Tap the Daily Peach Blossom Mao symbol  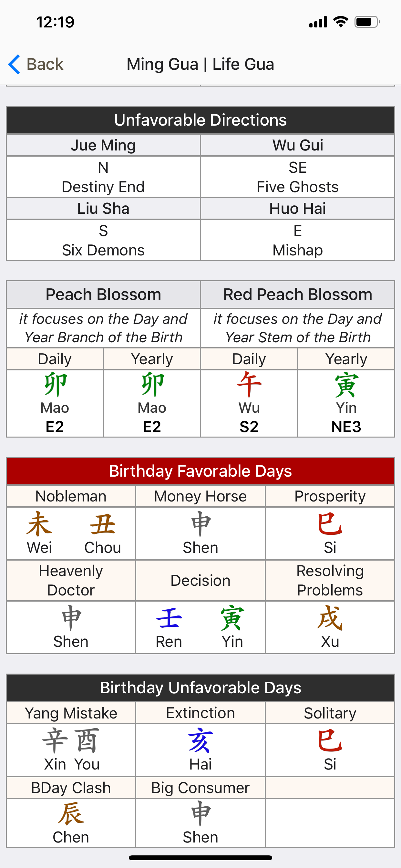[55, 384]
